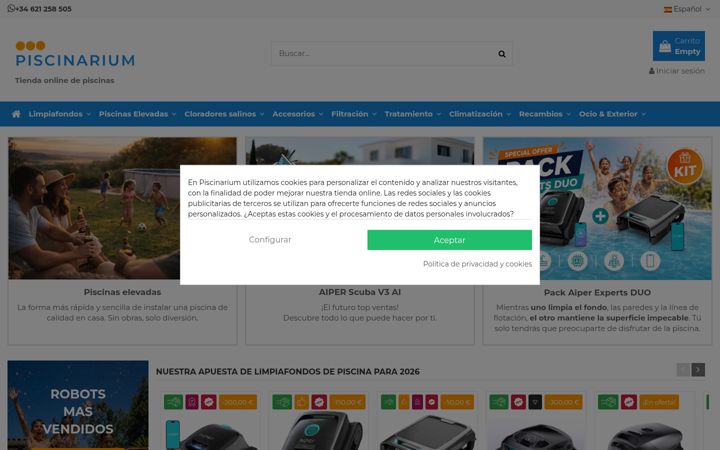Open the Robots más vendidos banner
The image size is (720, 450).
click(78, 405)
